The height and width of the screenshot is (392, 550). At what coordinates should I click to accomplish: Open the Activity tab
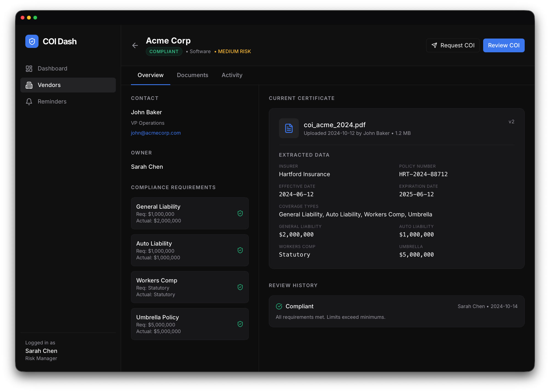[232, 75]
